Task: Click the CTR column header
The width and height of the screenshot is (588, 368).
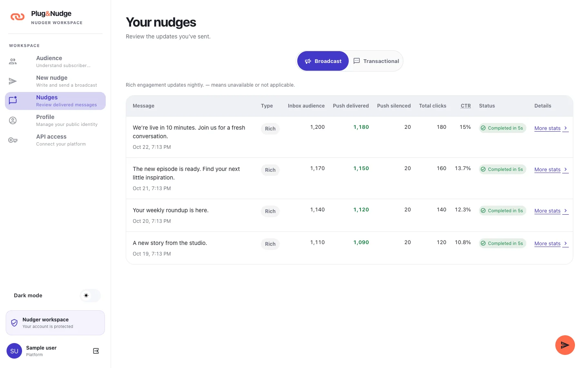Action: (x=465, y=105)
